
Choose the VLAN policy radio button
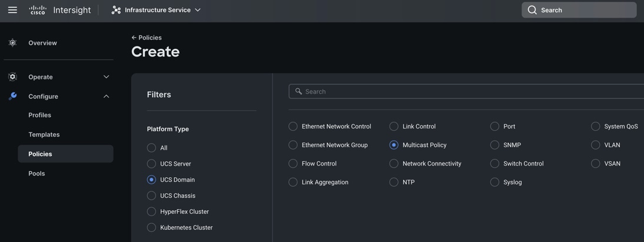click(596, 145)
